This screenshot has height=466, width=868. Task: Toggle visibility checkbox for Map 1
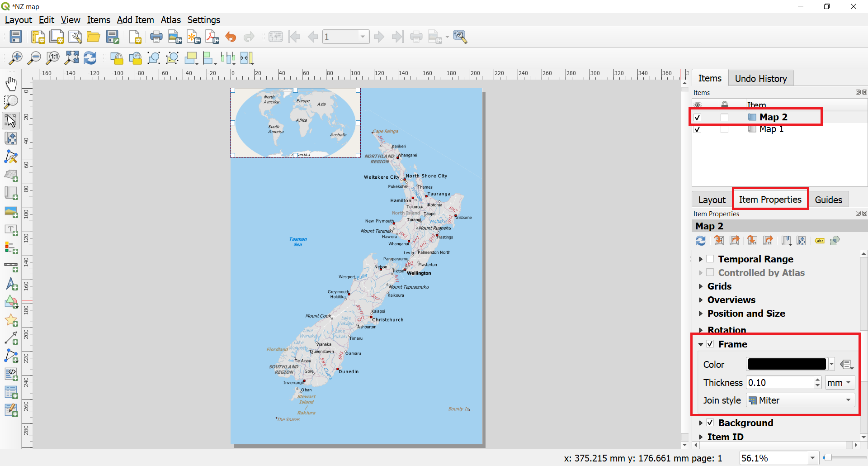point(698,129)
